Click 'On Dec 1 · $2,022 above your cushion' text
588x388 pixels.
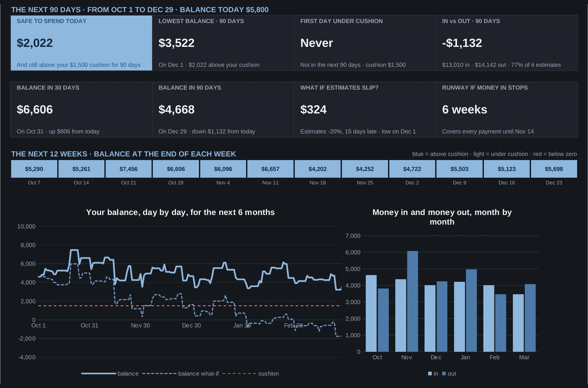pos(209,65)
